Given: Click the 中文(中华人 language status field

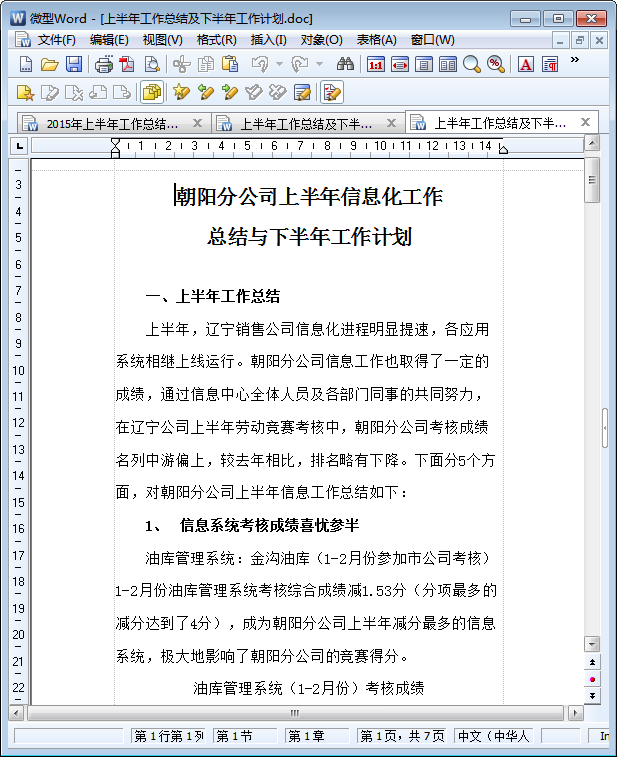Looking at the screenshot, I should coord(493,736).
